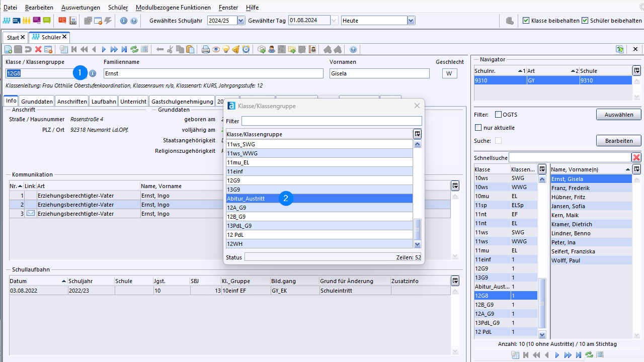
Task: Click the Familienname field
Action: click(213, 73)
